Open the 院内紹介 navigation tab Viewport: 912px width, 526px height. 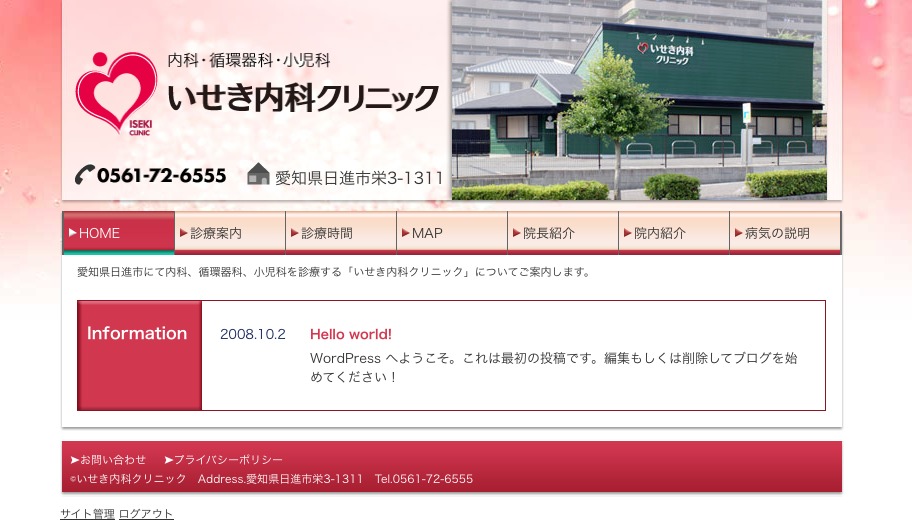click(x=675, y=233)
